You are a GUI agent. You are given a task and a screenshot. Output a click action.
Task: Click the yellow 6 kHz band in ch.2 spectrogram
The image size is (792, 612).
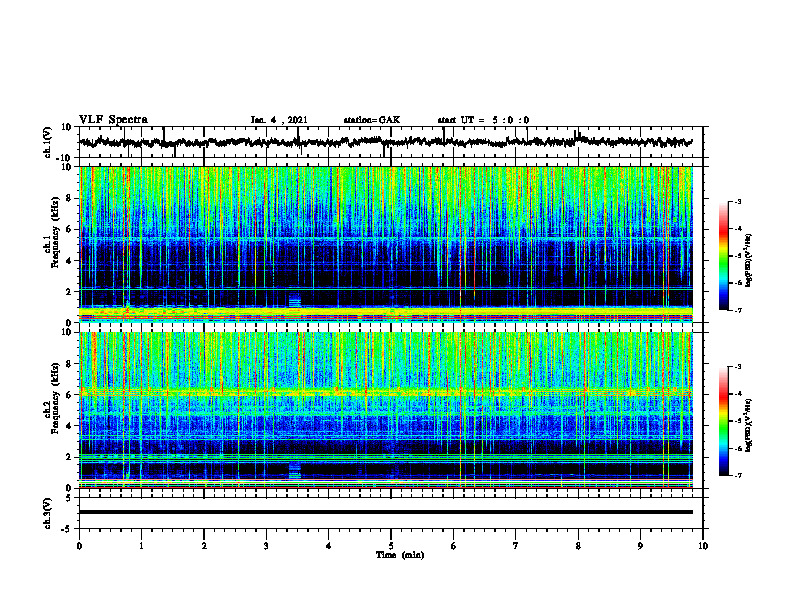385,391
